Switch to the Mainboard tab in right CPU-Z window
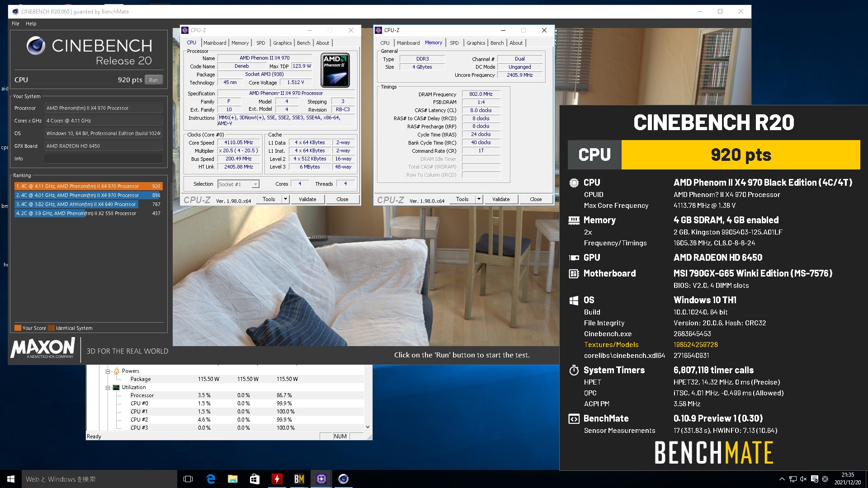 pyautogui.click(x=408, y=43)
